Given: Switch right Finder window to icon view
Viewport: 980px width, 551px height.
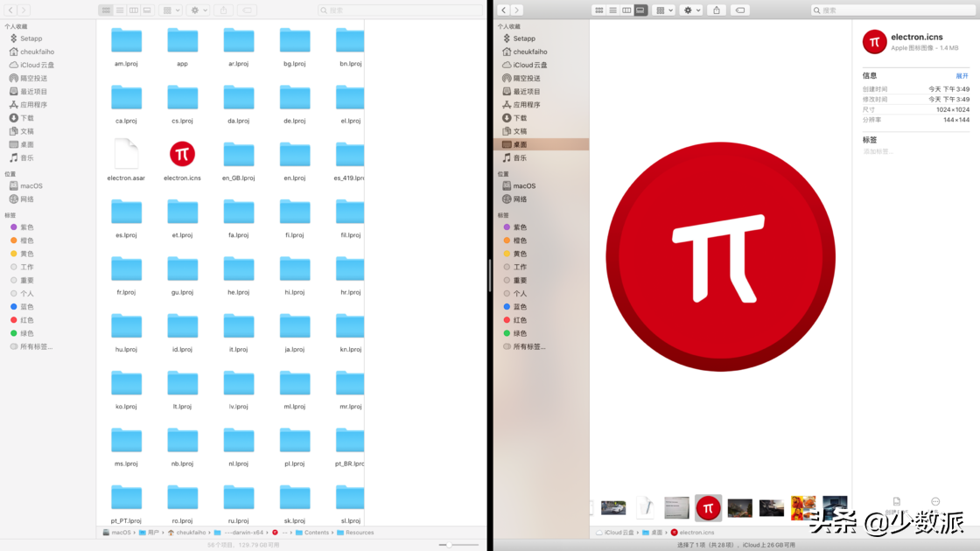Looking at the screenshot, I should point(598,10).
